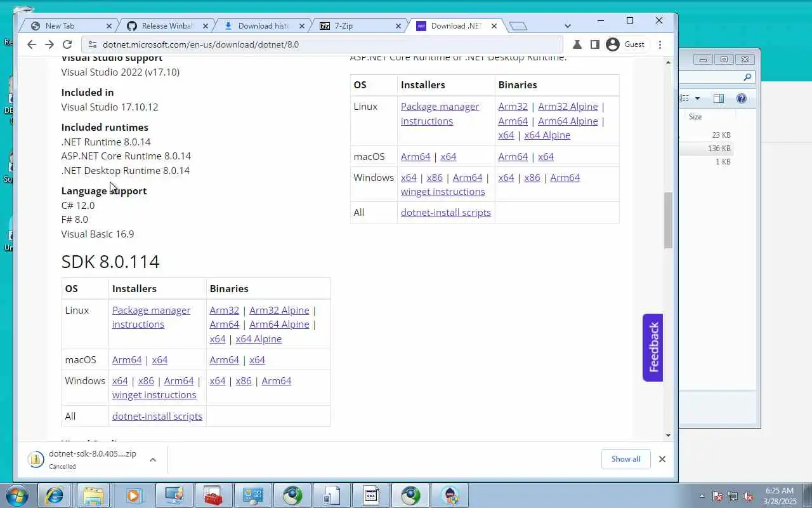Click the scrollbar down arrow on the page
Viewport: 812px width, 508px height.
(x=668, y=435)
